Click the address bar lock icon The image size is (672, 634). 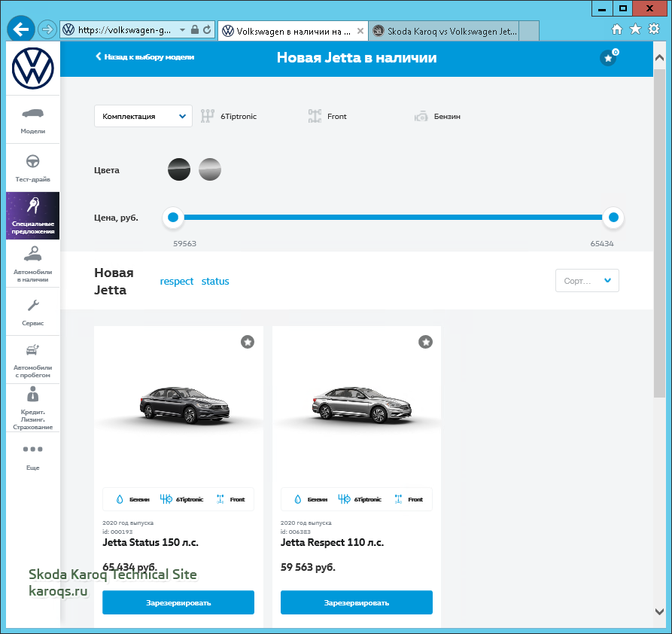click(195, 29)
